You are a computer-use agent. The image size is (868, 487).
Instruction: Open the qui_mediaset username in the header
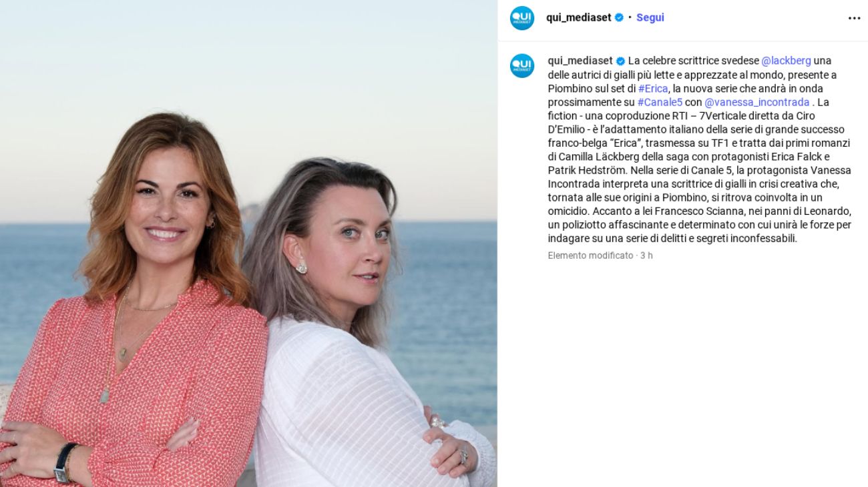578,18
